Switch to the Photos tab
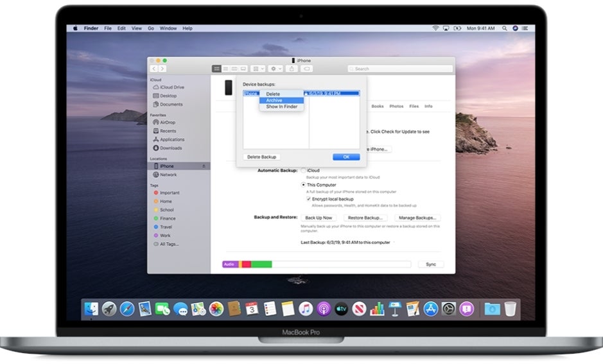This screenshot has height=364, width=603. pos(396,107)
